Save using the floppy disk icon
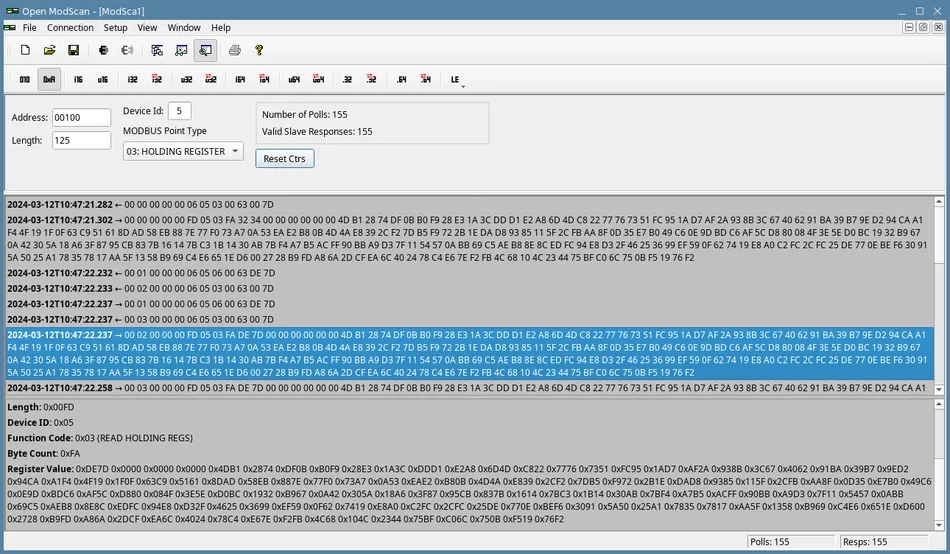 coord(73,50)
